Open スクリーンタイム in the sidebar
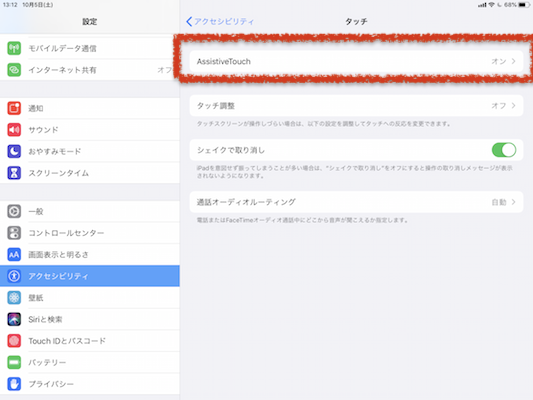The height and width of the screenshot is (400, 533). 58,173
